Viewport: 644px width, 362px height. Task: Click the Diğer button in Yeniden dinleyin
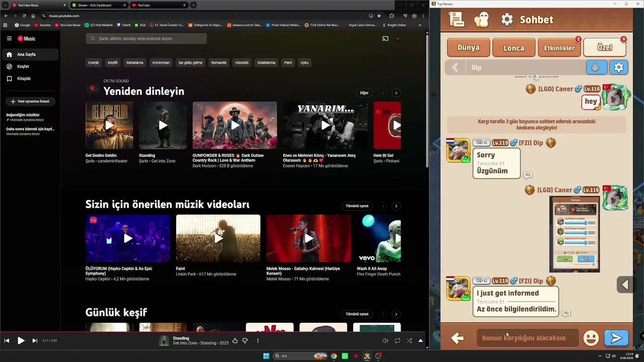(x=364, y=93)
